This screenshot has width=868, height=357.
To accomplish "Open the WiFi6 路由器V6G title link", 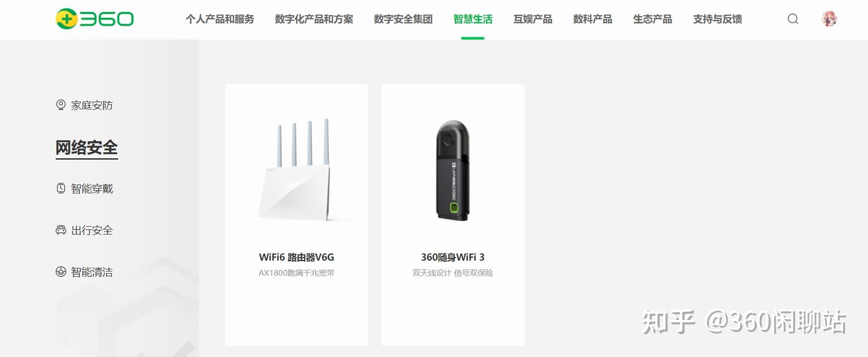I will click(x=296, y=257).
